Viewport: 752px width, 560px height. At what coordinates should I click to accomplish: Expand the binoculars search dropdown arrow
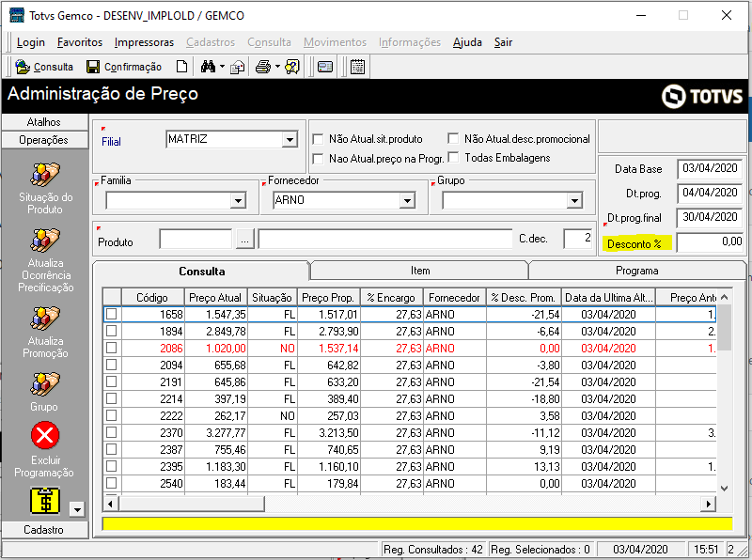pos(222,67)
